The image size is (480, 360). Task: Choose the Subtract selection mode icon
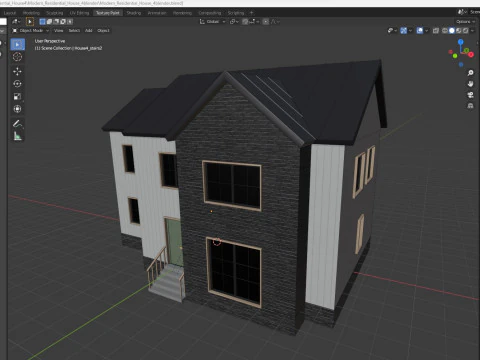coord(56,22)
